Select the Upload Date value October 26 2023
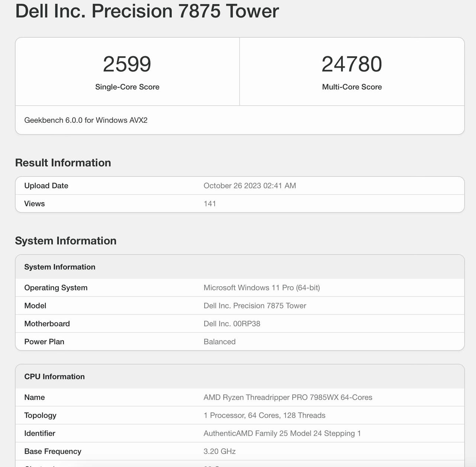Viewport: 476px width, 467px height. pos(250,186)
